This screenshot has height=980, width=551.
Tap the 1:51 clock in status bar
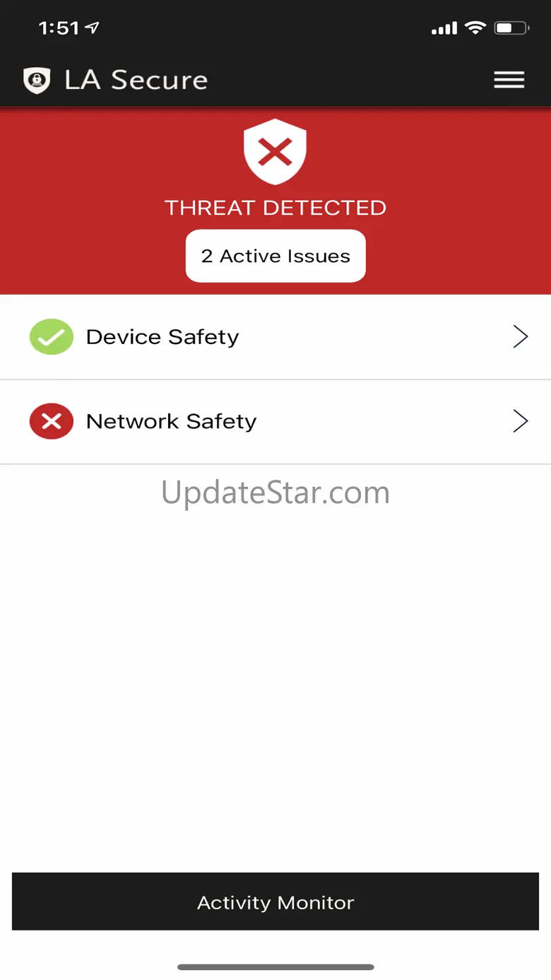(59, 28)
